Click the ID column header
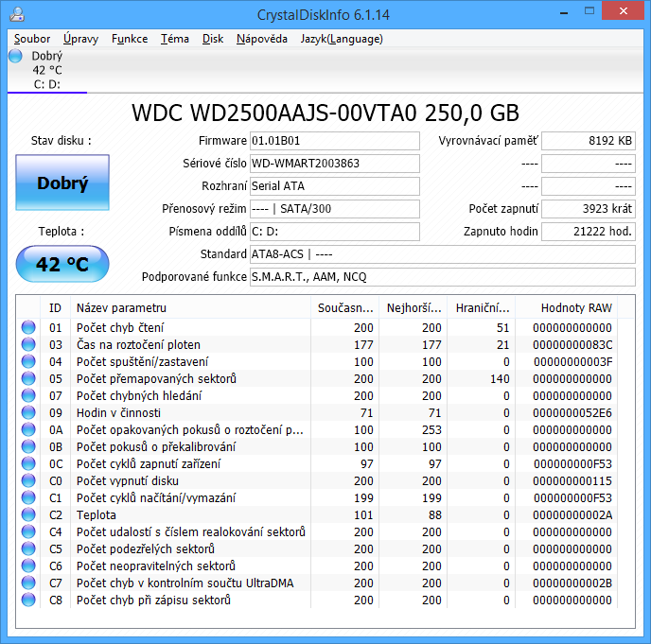Viewport: 651px width, 644px height. (x=55, y=308)
